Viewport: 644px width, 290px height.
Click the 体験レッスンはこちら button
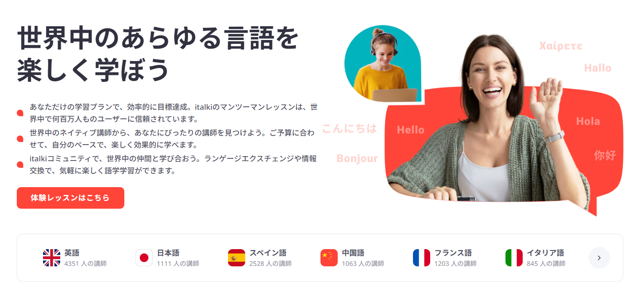pos(71,198)
